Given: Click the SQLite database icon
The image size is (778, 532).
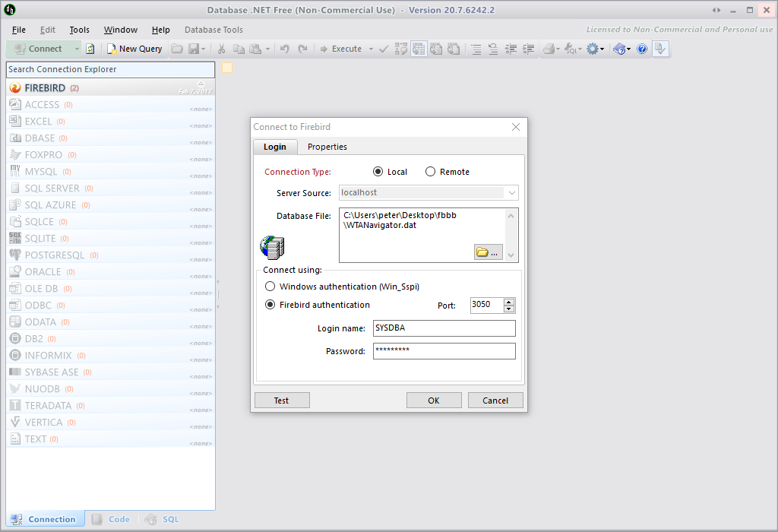Looking at the screenshot, I should pyautogui.click(x=15, y=238).
